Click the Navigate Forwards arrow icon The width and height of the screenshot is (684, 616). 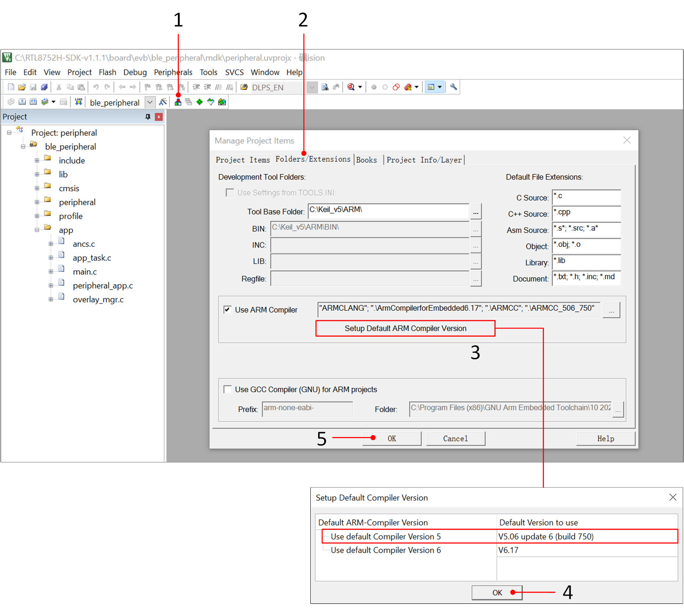133,87
